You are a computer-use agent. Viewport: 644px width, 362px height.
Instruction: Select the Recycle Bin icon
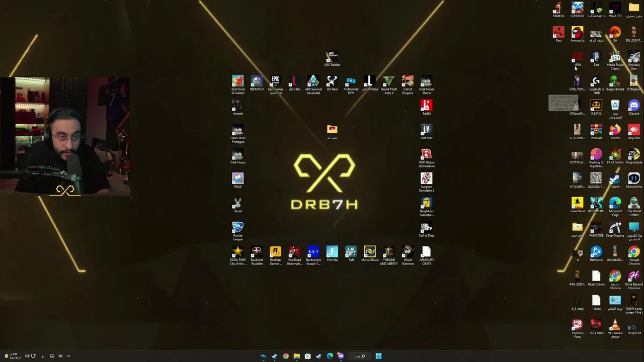point(615,110)
